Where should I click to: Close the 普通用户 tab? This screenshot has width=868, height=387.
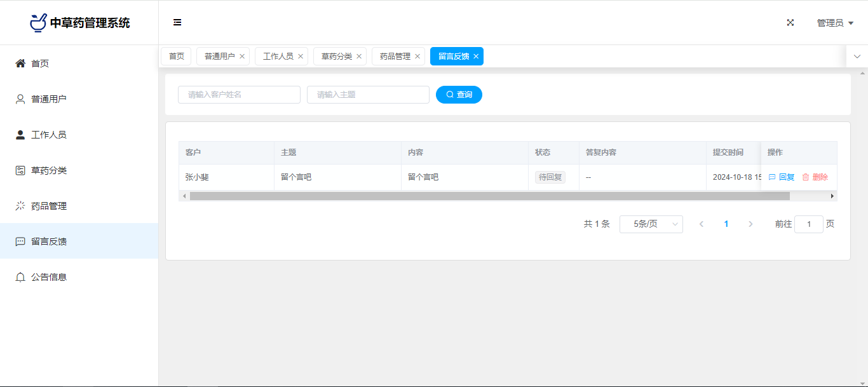(242, 57)
